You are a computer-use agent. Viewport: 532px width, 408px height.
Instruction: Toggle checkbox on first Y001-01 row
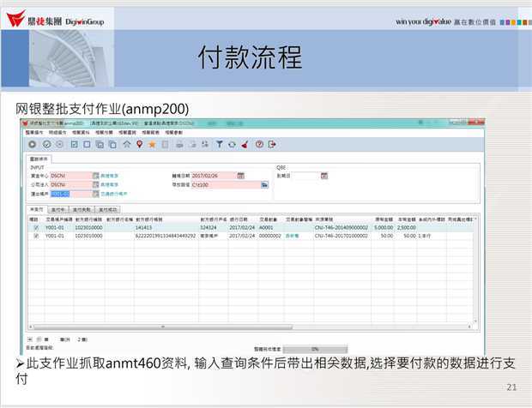35,228
